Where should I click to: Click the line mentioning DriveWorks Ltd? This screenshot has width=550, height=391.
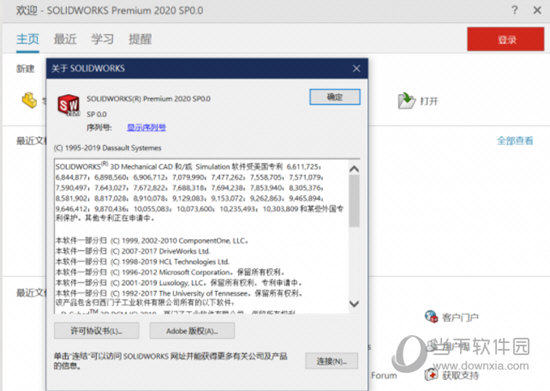coord(133,251)
